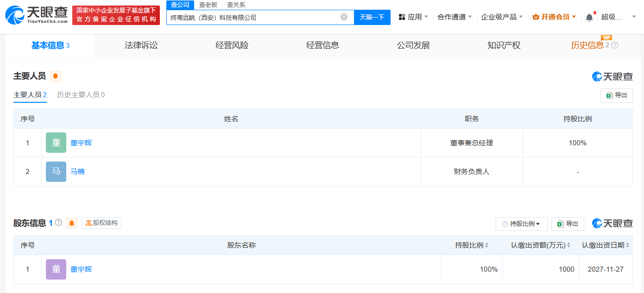The width and height of the screenshot is (644, 293).
Task: Open the 持股比例 filter dropdown
Action: (x=521, y=224)
